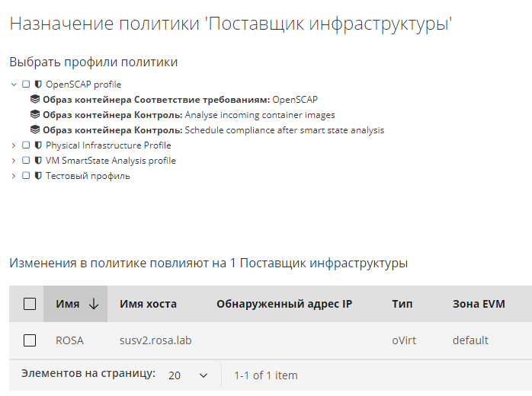Screen dimensions: 532x396
Task: Select the ROSA row checkbox
Action: tap(30, 340)
